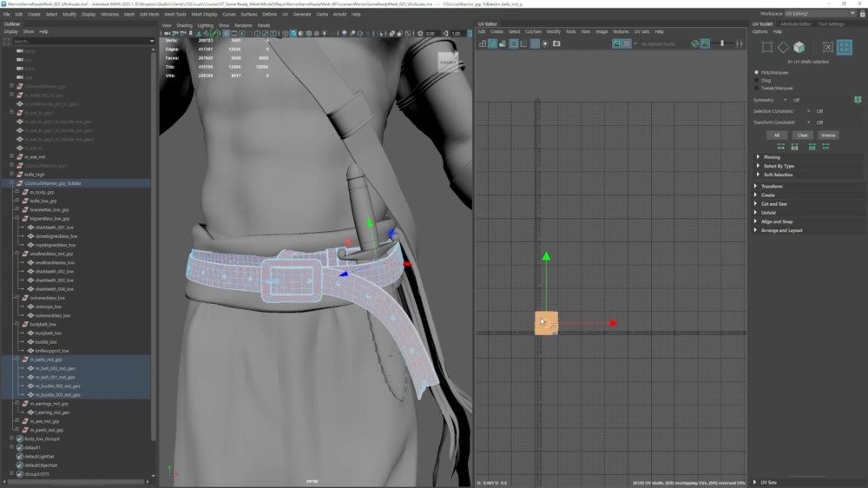Click the diamond-shaped selection mode icon
The image size is (868, 488).
pyautogui.click(x=783, y=47)
